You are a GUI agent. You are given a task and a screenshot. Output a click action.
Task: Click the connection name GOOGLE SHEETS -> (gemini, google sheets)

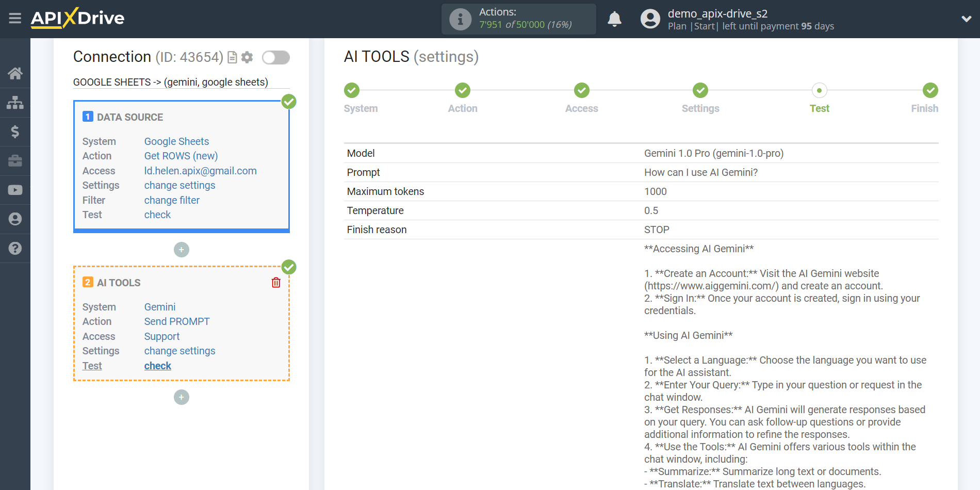pyautogui.click(x=171, y=82)
